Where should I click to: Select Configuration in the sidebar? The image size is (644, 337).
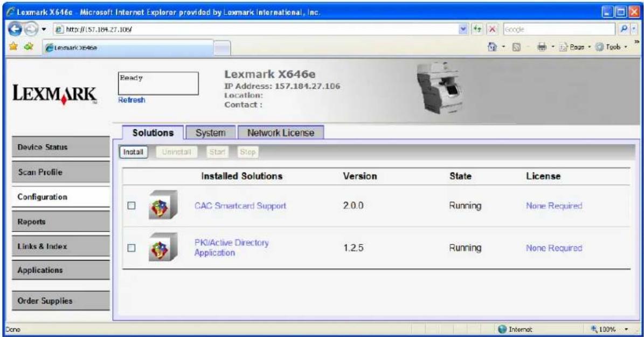tap(61, 196)
